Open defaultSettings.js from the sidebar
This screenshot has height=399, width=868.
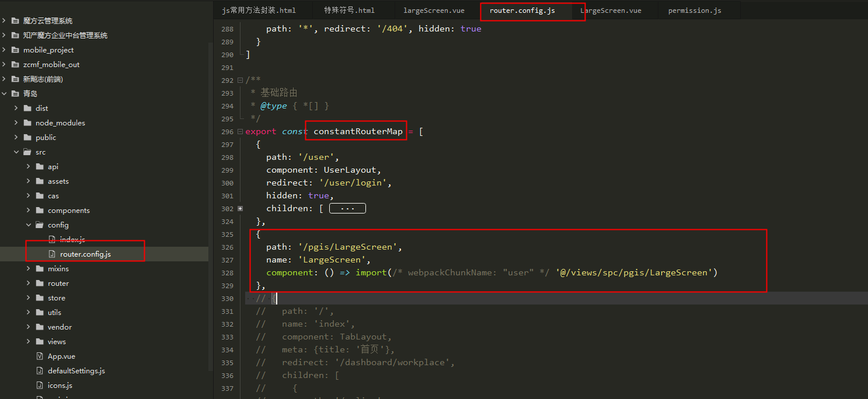point(76,370)
